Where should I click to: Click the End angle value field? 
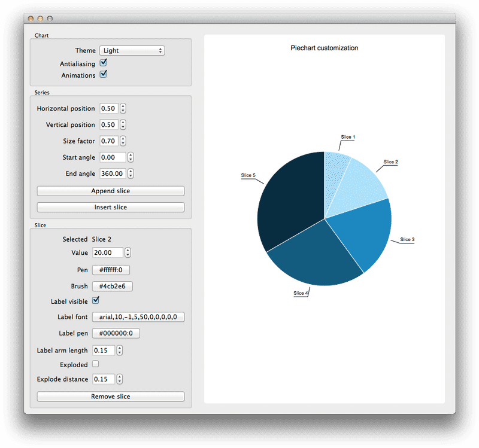pos(113,173)
